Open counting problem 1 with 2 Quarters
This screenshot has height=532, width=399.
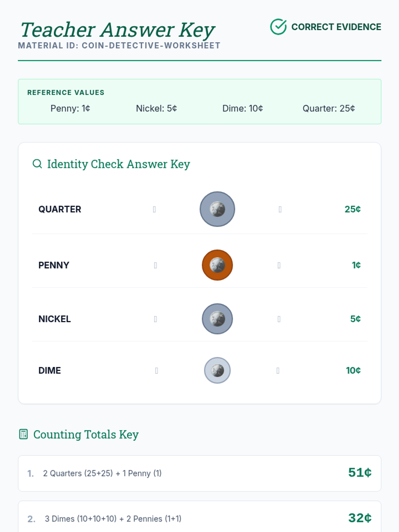199,473
